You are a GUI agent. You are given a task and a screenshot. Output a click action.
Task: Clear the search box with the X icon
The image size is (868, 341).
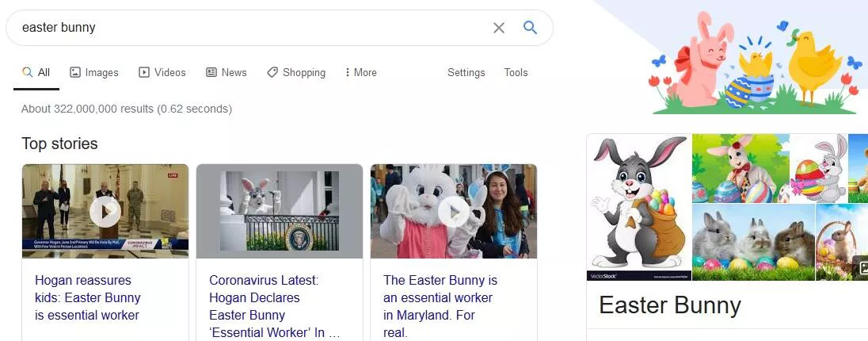click(x=499, y=28)
